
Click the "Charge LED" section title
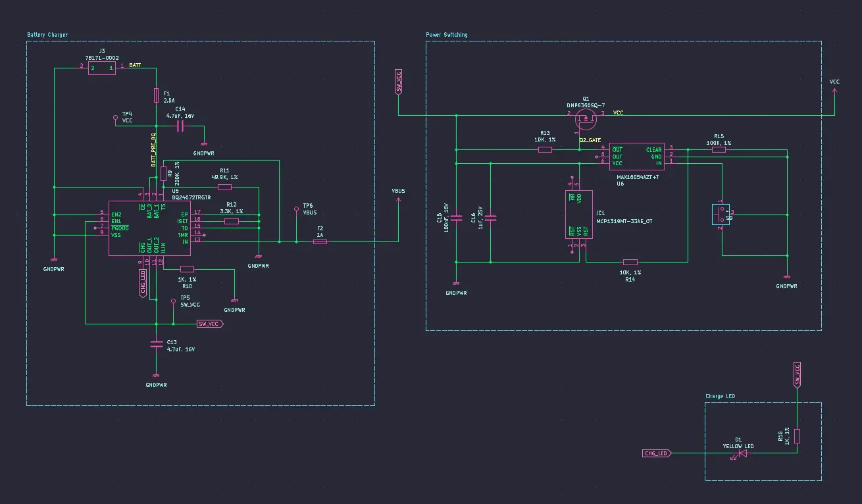pos(720,397)
